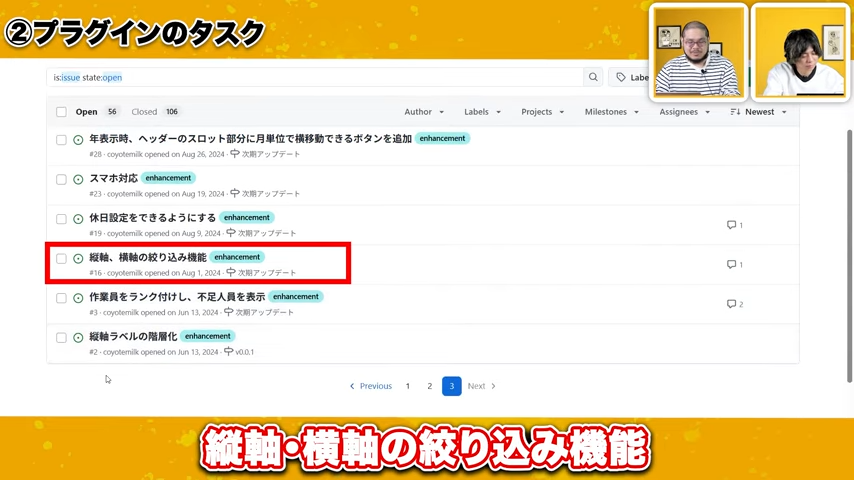The width and height of the screenshot is (854, 480).
Task: Switch to Closed issues tab
Action: point(155,112)
